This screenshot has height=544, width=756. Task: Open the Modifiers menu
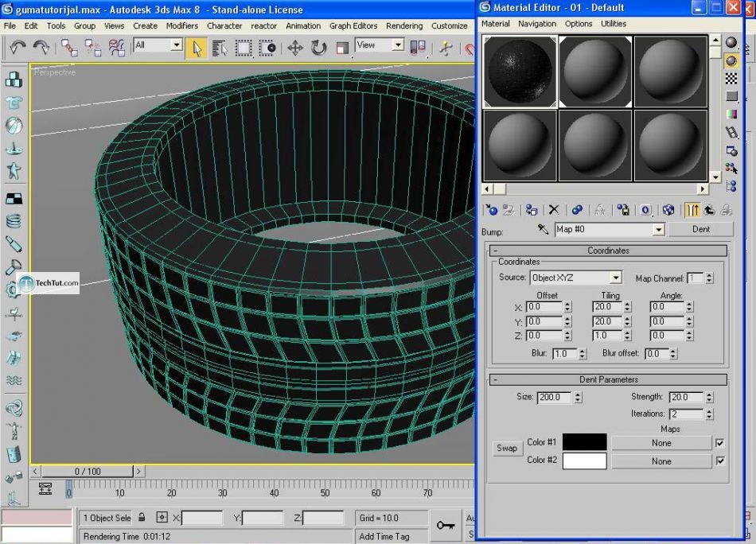click(x=181, y=25)
